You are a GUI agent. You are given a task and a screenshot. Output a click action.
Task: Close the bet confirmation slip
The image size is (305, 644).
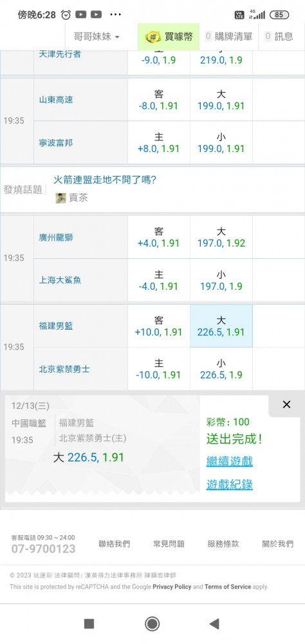pyautogui.click(x=286, y=404)
